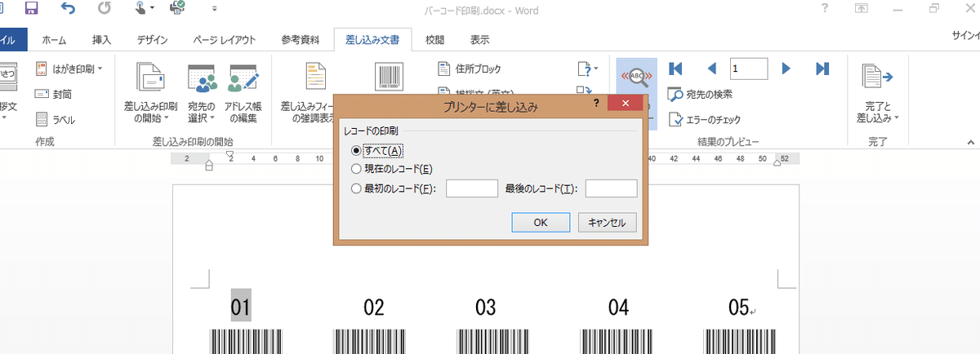This screenshot has width=980, height=354.
Task: Jump to first record arrow
Action: point(675,69)
